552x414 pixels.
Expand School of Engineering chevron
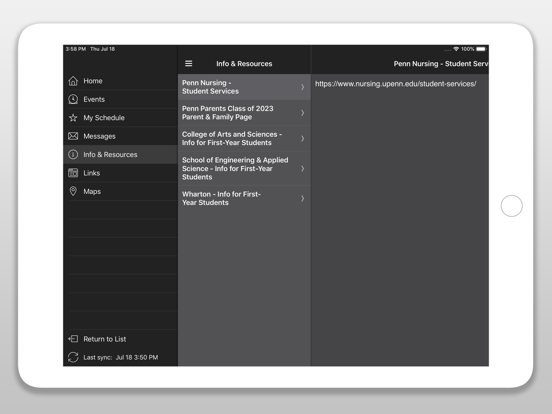click(x=302, y=168)
